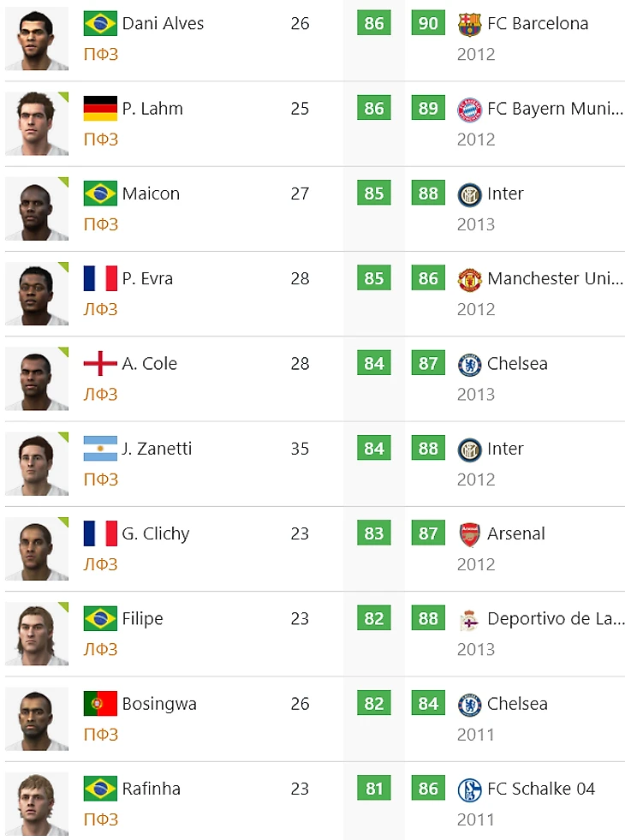
Task: Click the England flag beside A. Cole
Action: [100, 364]
